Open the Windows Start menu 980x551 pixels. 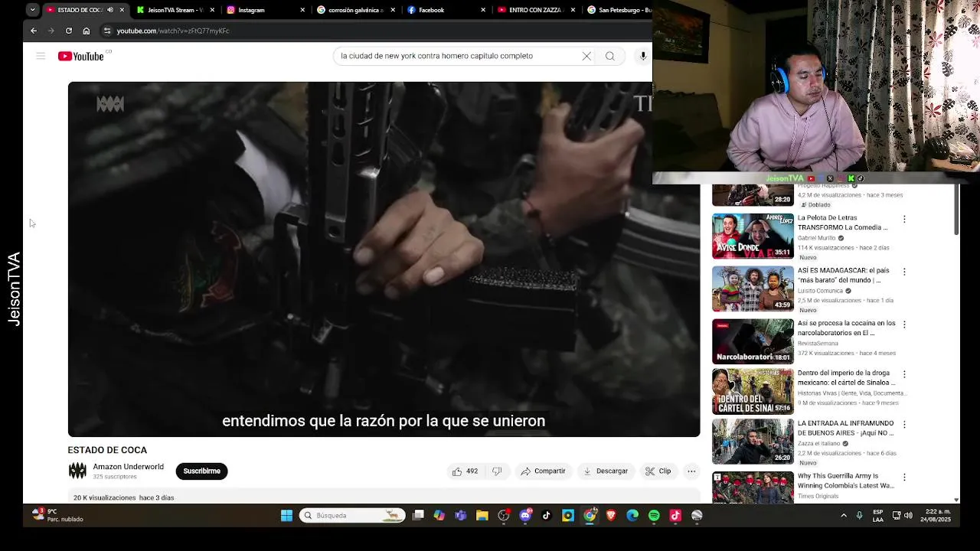[x=286, y=516]
